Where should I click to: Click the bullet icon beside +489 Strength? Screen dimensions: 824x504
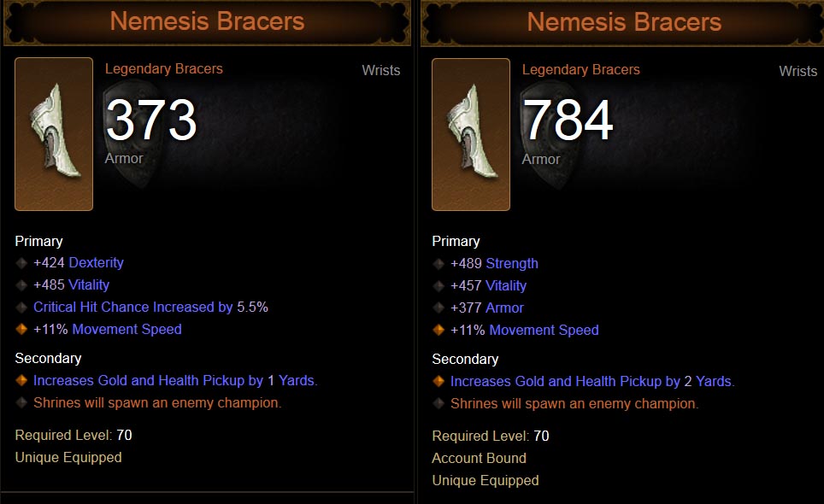(438, 264)
